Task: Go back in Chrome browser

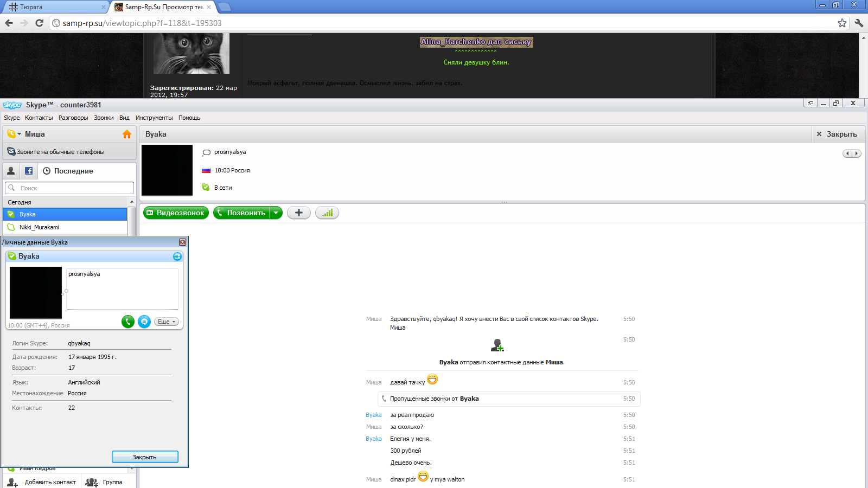Action: pyautogui.click(x=9, y=23)
